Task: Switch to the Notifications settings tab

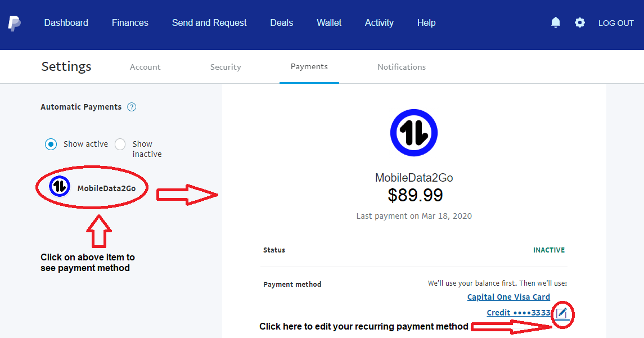Action: [x=402, y=67]
